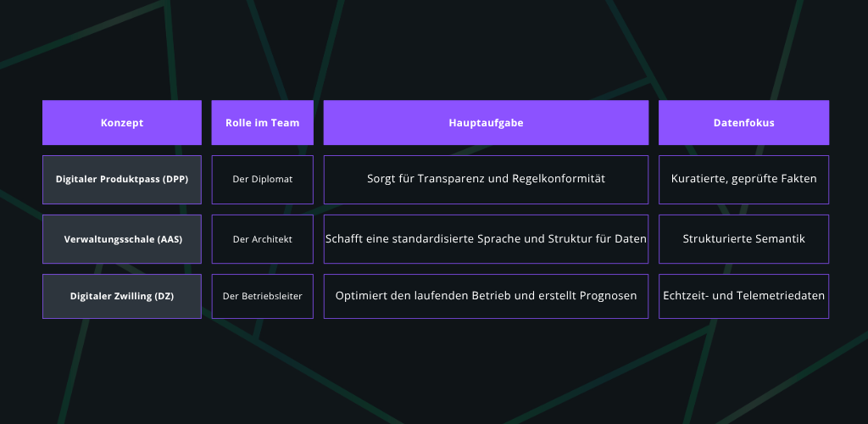
Task: Select the Rolle im Team header
Action: 262,123
